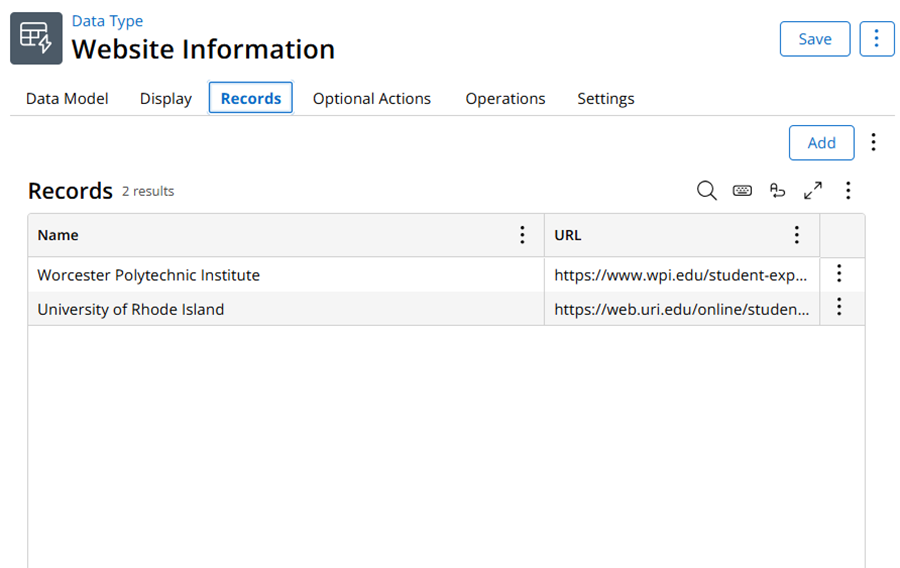
Task: Click the wrap text icon above table
Action: tap(777, 190)
